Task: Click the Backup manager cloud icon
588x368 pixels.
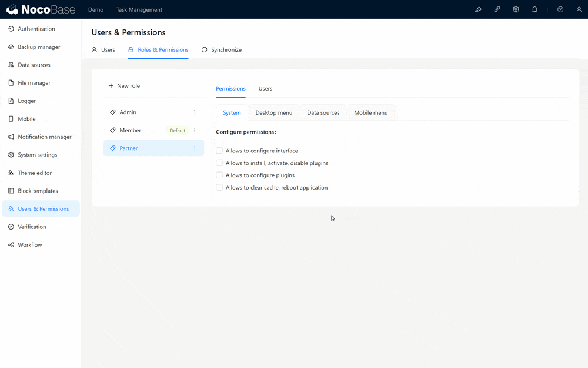Action: point(11,47)
